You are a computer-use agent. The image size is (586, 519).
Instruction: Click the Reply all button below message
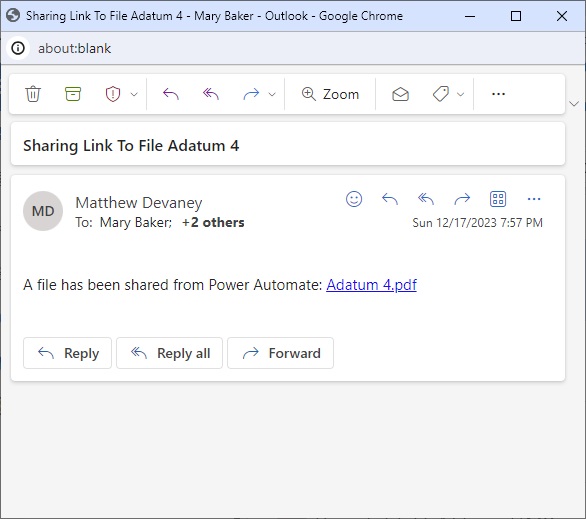click(169, 353)
